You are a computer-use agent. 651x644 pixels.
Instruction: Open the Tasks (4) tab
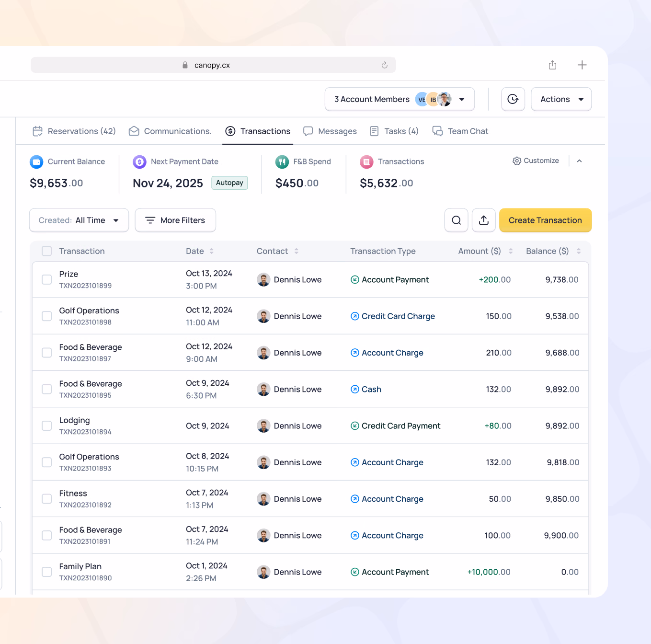[x=394, y=131]
